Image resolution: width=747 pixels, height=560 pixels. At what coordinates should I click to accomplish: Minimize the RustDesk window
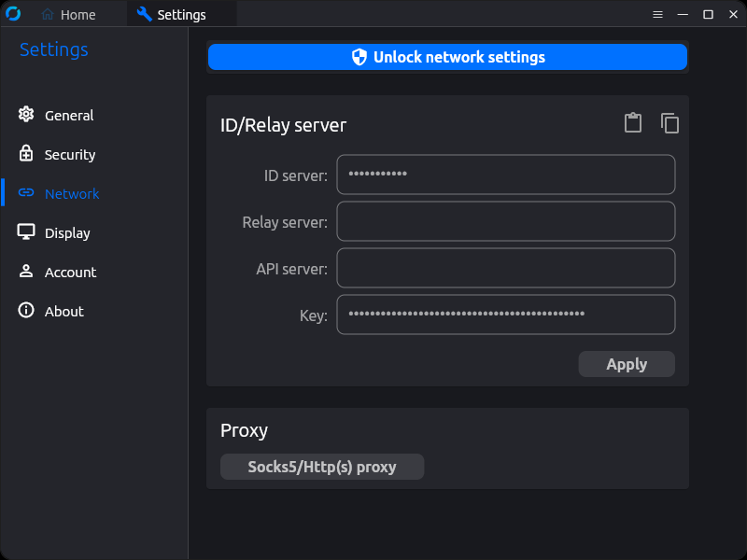[x=683, y=14]
